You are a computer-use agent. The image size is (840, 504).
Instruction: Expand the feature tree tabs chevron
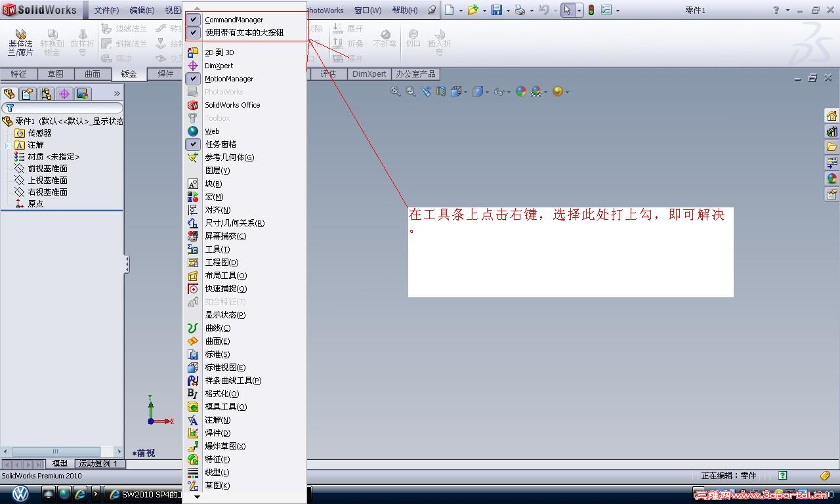pyautogui.click(x=117, y=94)
